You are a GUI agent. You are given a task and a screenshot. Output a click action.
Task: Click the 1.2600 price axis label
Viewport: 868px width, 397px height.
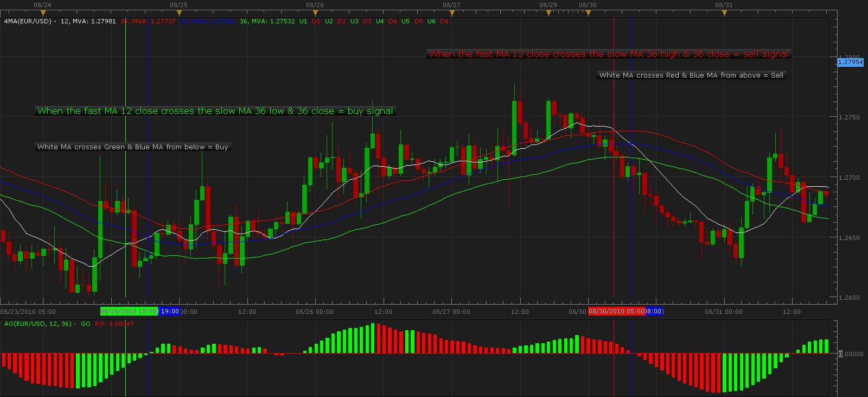[x=848, y=298]
